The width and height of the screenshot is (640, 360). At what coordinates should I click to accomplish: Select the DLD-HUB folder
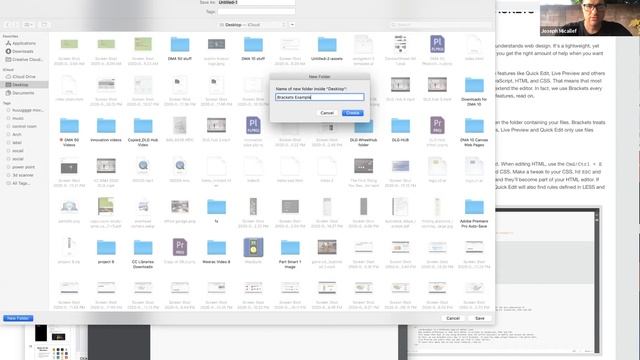coord(400,130)
